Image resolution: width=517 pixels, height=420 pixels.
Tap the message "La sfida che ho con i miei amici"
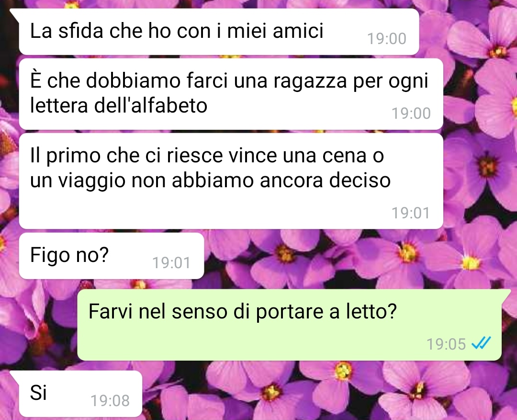tap(219, 32)
